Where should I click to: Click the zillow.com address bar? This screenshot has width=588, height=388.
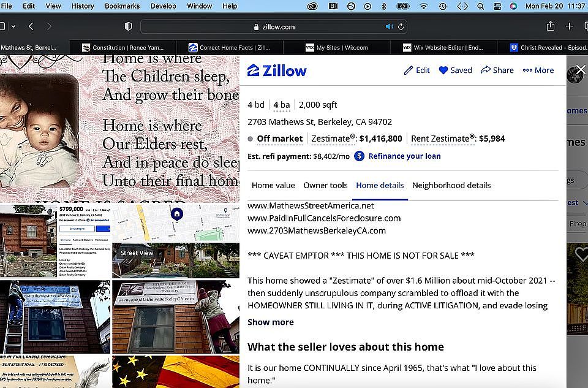pos(274,26)
